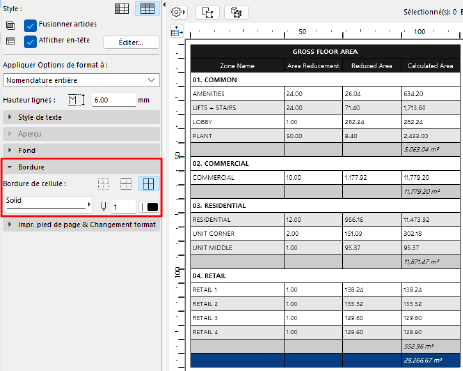Select the horizontal cell borders option
This screenshot has width=463, height=371.
click(126, 184)
